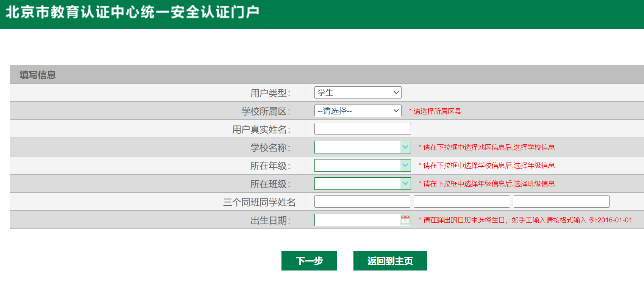Click the 出生日期 date input field
The height and width of the screenshot is (283, 644).
tap(357, 220)
